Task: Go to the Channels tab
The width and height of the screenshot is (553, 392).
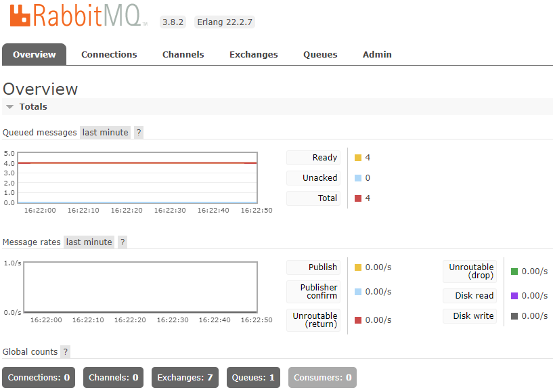Action: (x=183, y=54)
